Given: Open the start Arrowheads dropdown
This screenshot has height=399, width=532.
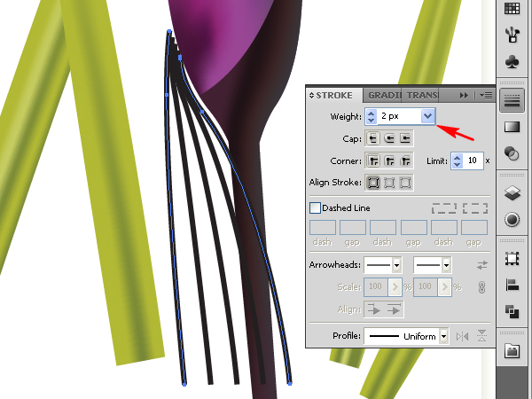Looking at the screenshot, I should [x=396, y=264].
